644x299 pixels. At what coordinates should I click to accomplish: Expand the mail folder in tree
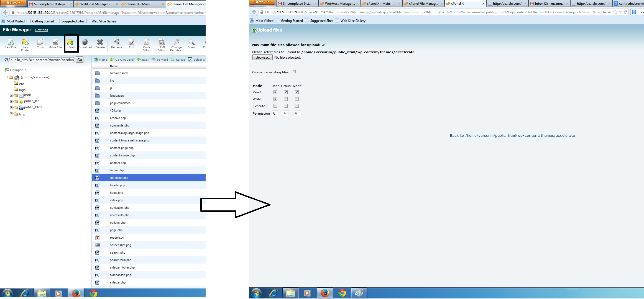[11, 96]
